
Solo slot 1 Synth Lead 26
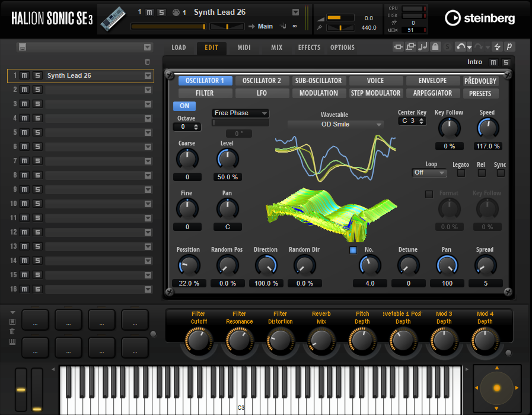click(37, 75)
